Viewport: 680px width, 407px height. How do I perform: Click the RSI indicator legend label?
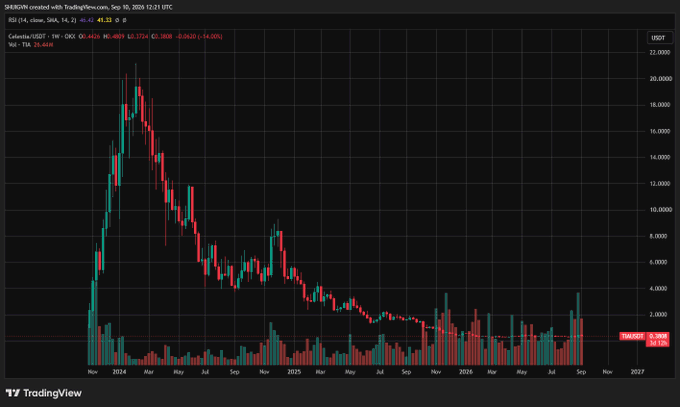point(42,20)
